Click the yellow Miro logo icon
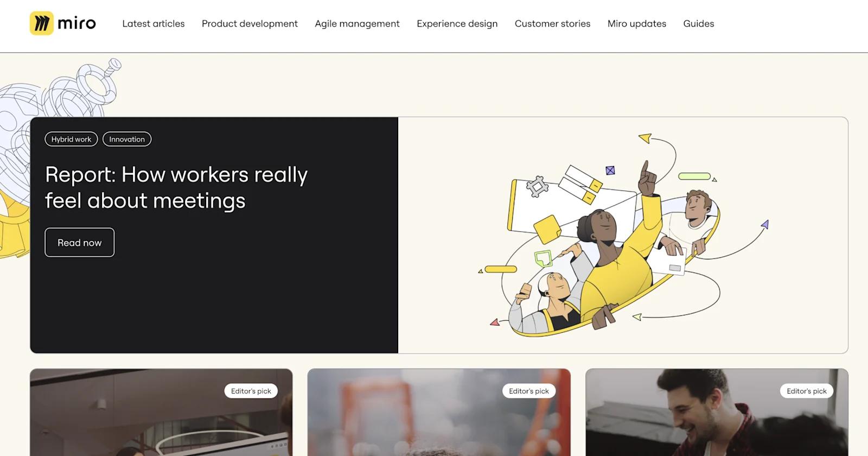The image size is (868, 456). pos(41,23)
